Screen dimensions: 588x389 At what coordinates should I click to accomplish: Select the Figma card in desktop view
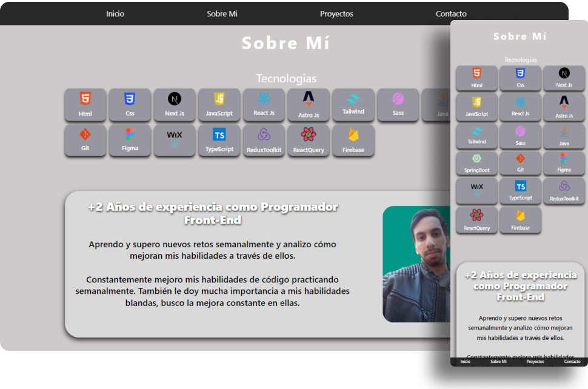(130, 140)
